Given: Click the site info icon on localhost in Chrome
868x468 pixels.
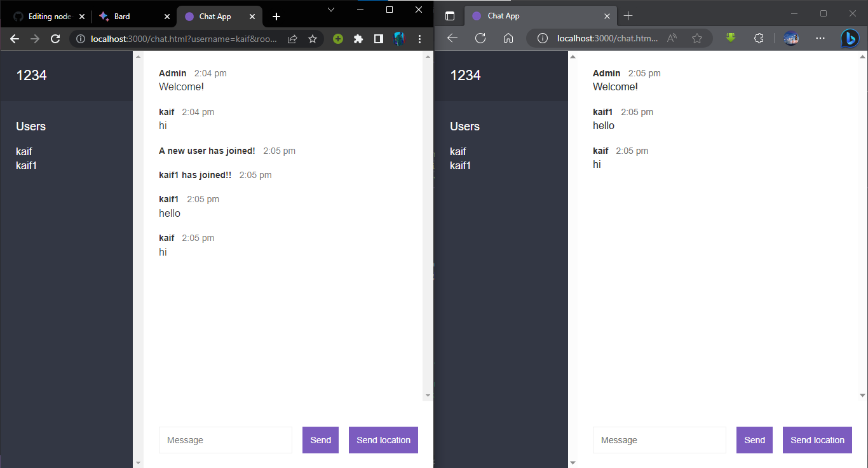Looking at the screenshot, I should [x=80, y=38].
